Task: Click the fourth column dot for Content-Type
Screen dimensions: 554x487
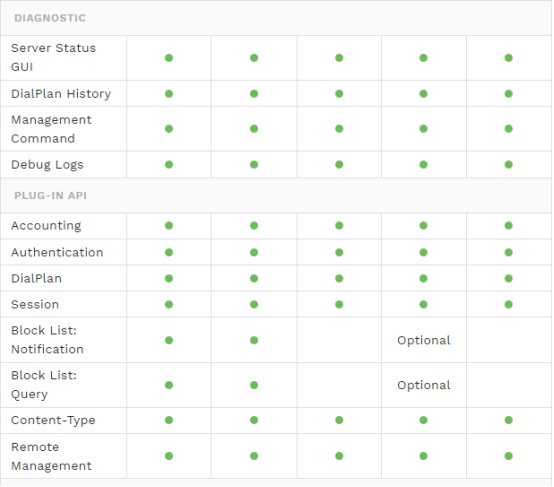Action: [x=424, y=421]
